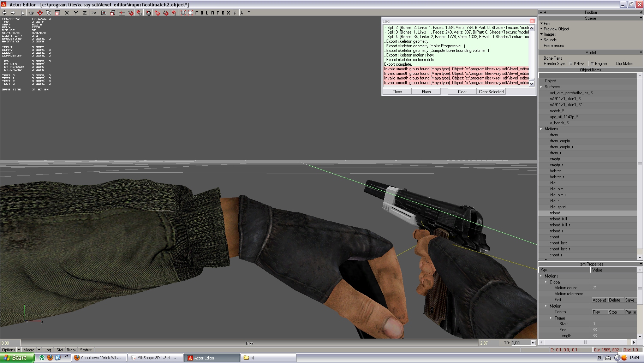Click the toolbar plus expand icon
This screenshot has width=644, height=363.
[x=545, y=12]
